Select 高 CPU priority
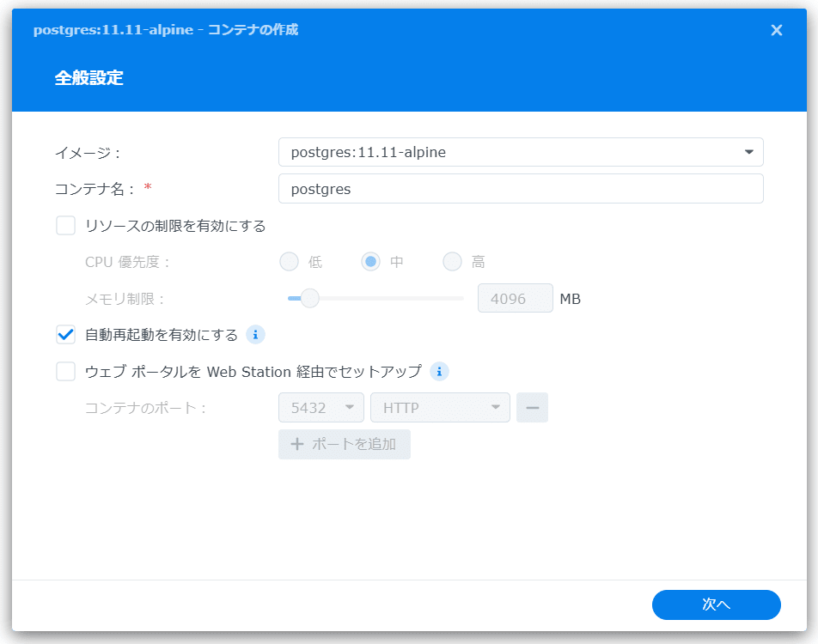The height and width of the screenshot is (644, 818). [452, 261]
